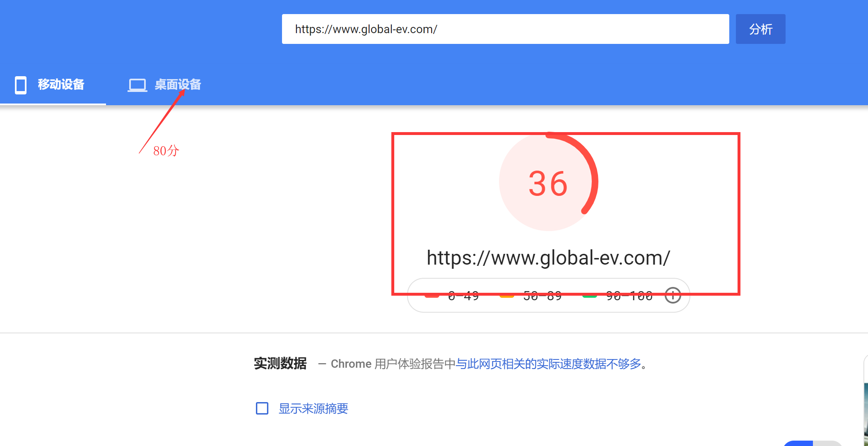Click the page screenshot thumbnail at right edge
The height and width of the screenshot is (446, 868).
[866, 414]
